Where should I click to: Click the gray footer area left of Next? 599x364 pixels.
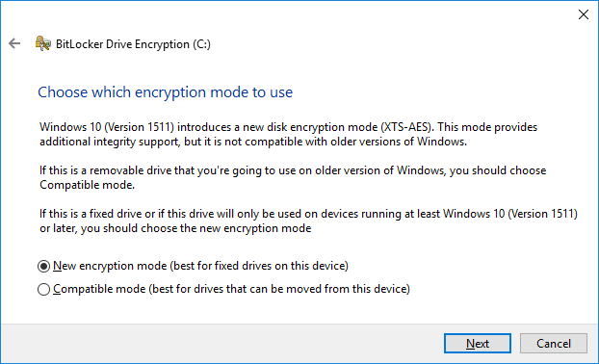[x=221, y=344]
